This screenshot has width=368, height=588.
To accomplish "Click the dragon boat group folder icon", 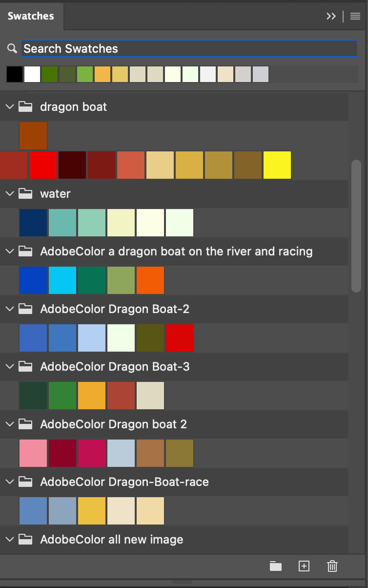I will (x=25, y=106).
